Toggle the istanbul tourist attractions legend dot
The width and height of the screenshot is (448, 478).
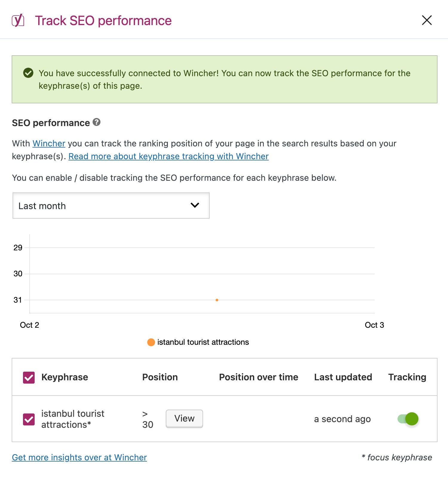151,342
